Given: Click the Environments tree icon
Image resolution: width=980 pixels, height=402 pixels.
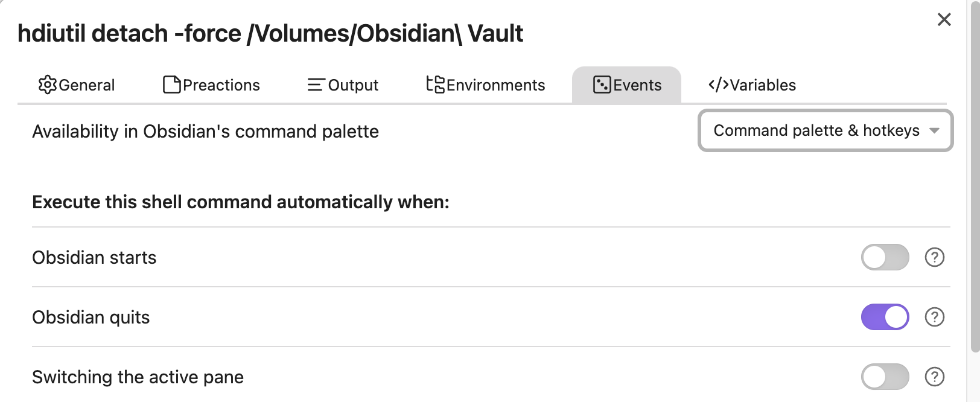Looking at the screenshot, I should click(435, 85).
